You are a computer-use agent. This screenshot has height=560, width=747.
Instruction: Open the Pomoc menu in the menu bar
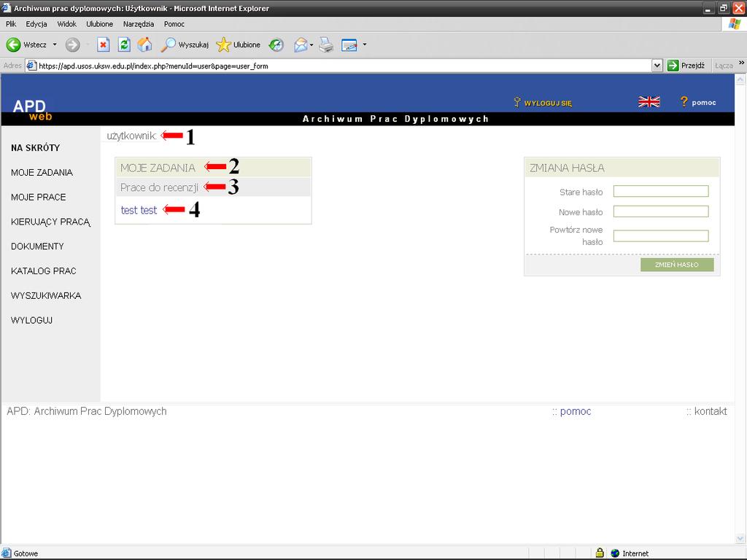pos(174,24)
